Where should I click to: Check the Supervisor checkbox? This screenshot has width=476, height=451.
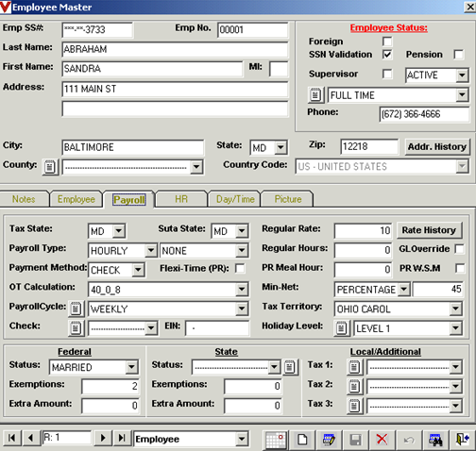click(387, 75)
